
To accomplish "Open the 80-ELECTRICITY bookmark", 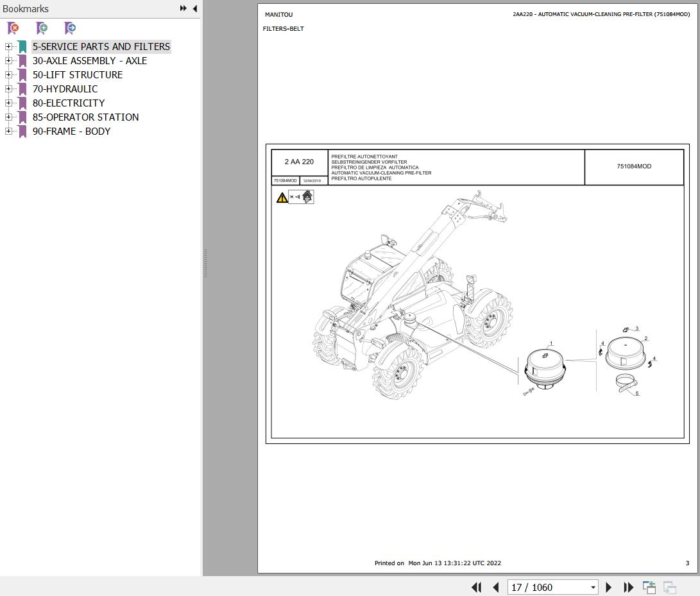I will 68,103.
